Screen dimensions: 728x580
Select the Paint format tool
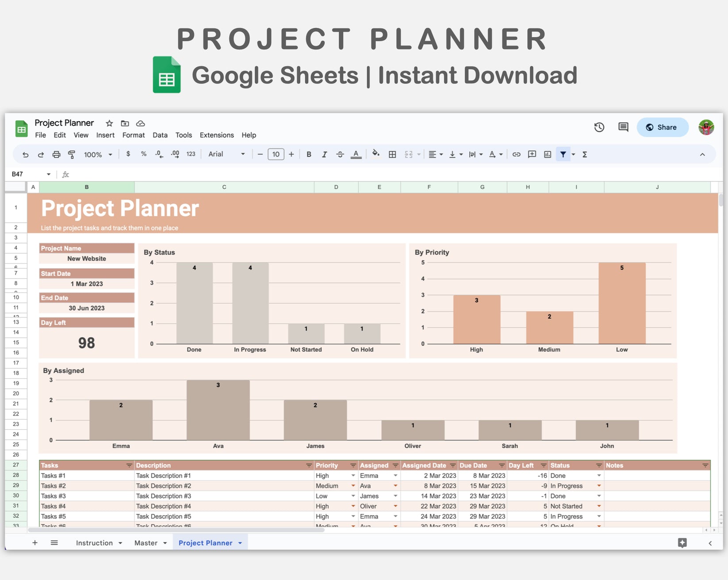71,154
